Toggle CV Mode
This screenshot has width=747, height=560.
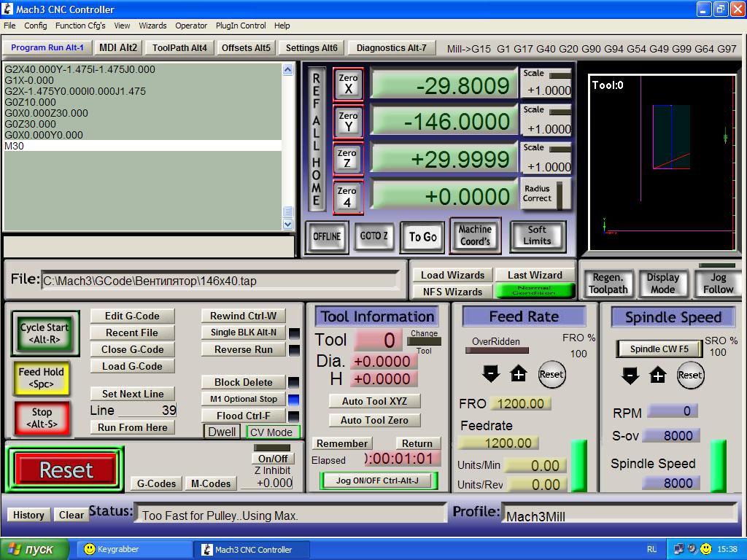pos(273,432)
